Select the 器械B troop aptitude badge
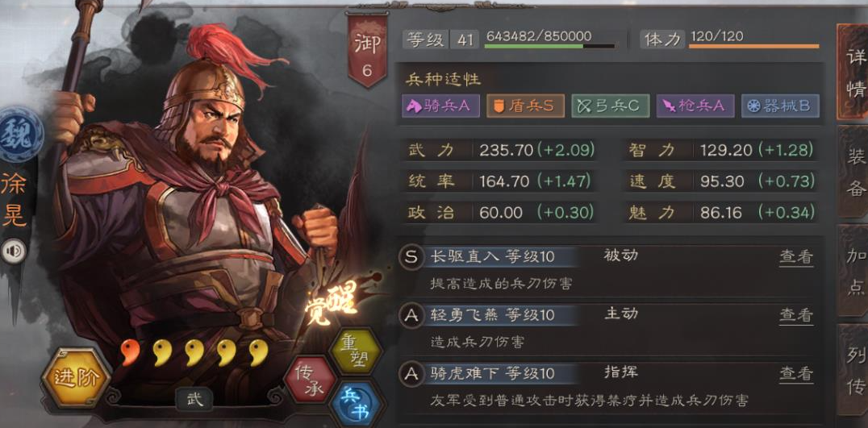The height and width of the screenshot is (428, 868). click(x=781, y=106)
